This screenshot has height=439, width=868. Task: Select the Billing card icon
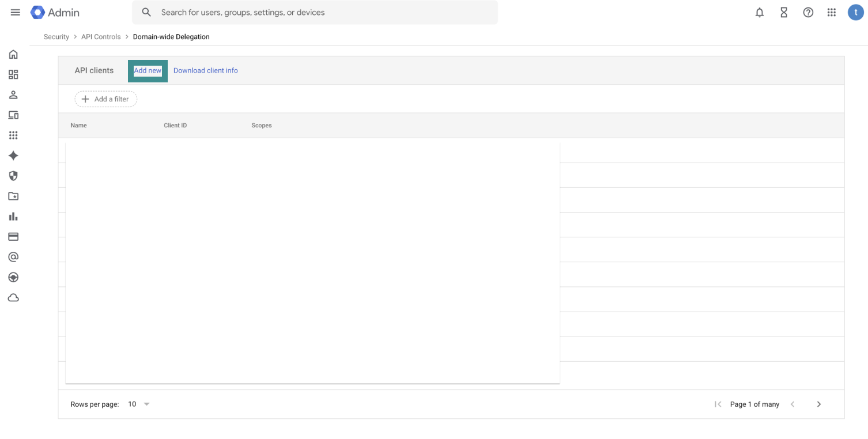click(x=13, y=236)
